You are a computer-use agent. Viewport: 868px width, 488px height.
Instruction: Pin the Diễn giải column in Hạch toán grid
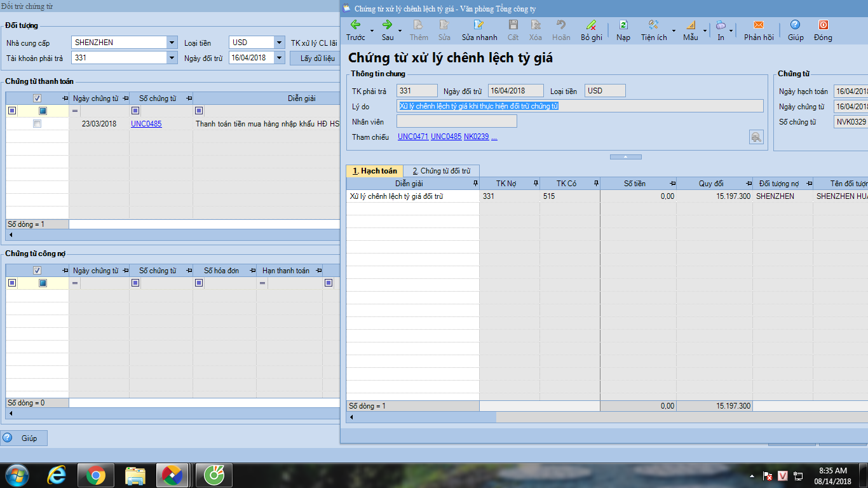point(476,184)
